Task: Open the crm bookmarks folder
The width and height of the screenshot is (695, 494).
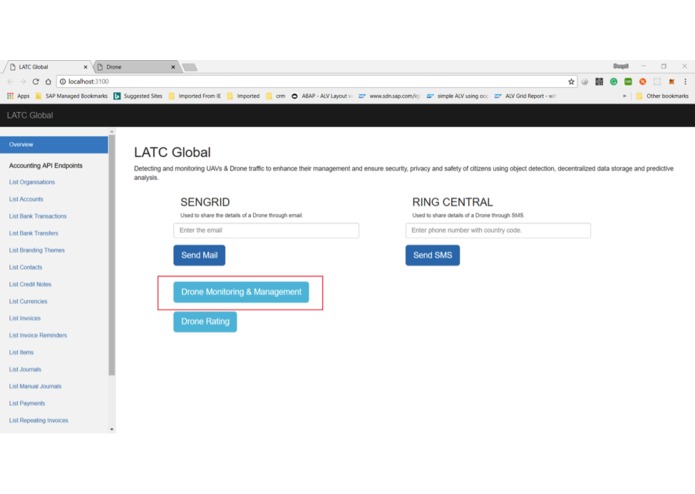Action: (x=275, y=96)
